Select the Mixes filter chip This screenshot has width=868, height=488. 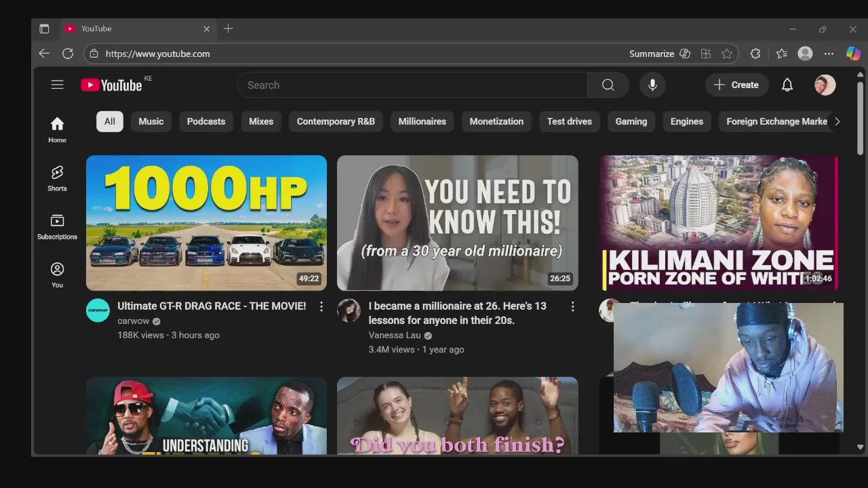tap(261, 121)
